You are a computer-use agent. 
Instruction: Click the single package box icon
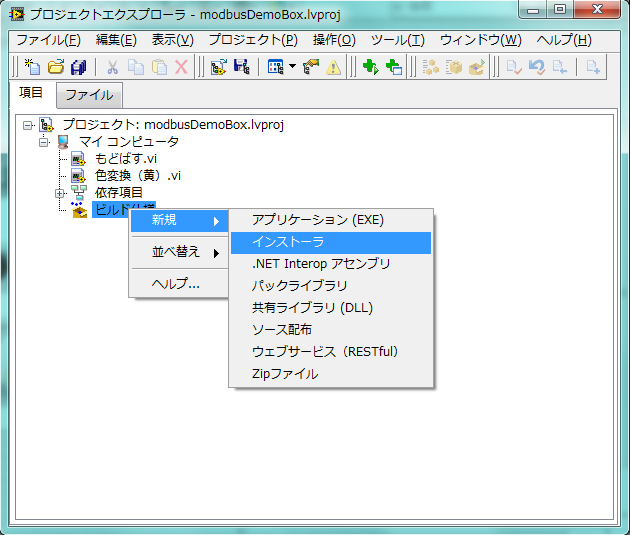pos(454,67)
